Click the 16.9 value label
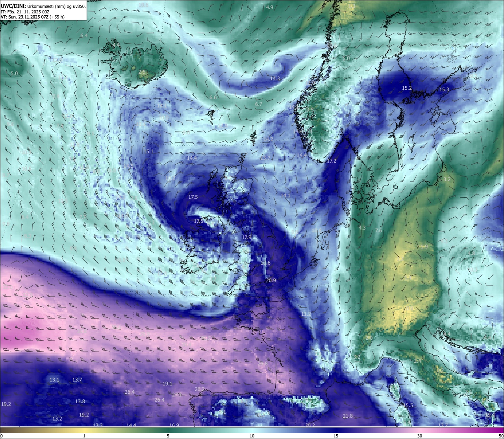Viewport: 504px width, 439px height. point(174,425)
